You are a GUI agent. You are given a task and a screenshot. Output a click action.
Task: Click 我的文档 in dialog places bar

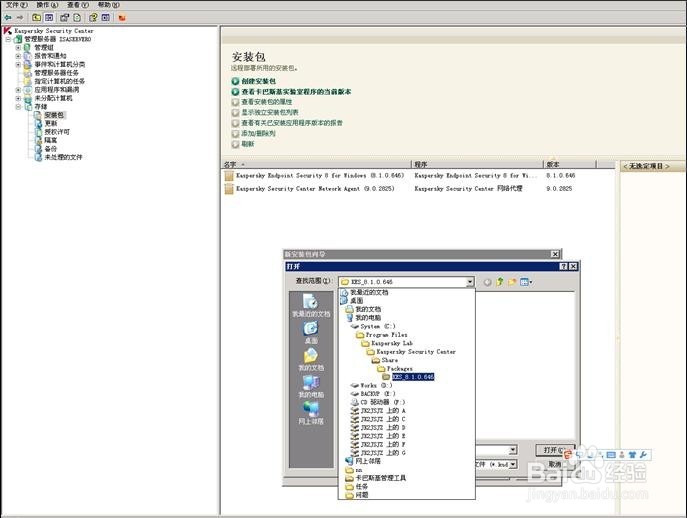(x=311, y=360)
